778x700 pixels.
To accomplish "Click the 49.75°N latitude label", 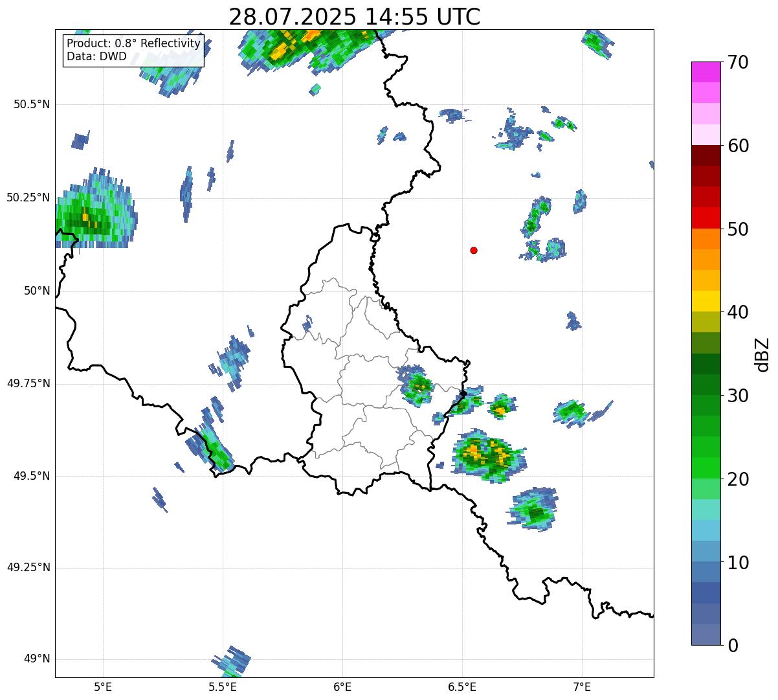I will tap(28, 383).
